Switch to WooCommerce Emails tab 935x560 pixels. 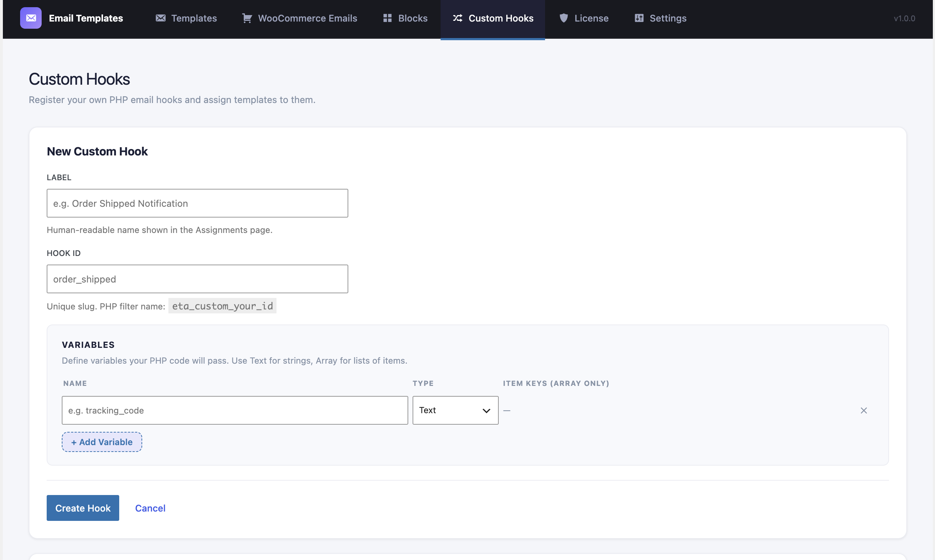pyautogui.click(x=299, y=18)
